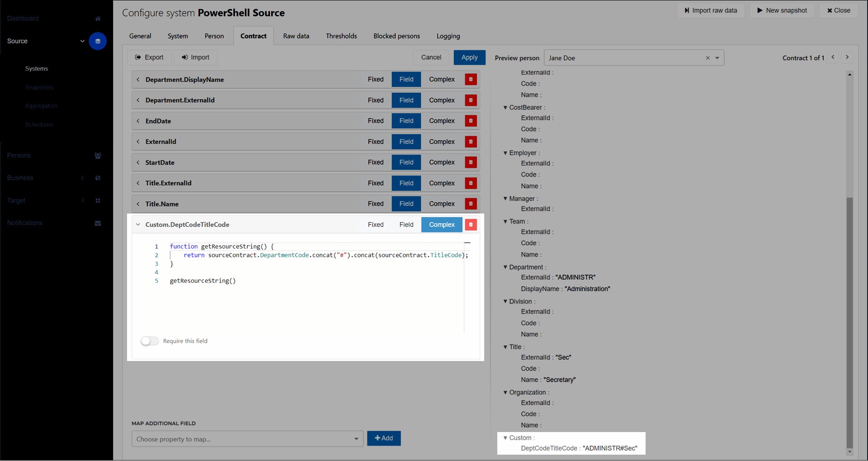The width and height of the screenshot is (868, 461).
Task: Switch to the Person tab
Action: (x=214, y=36)
